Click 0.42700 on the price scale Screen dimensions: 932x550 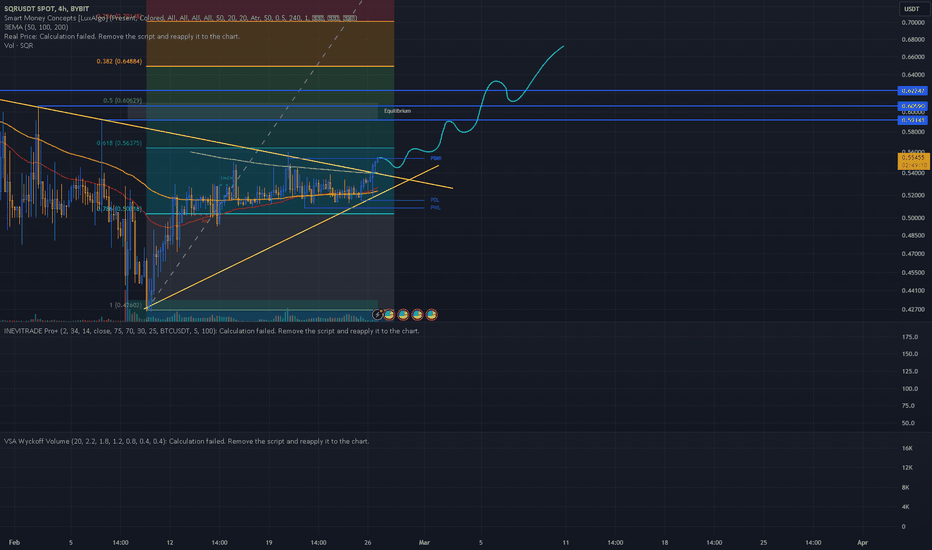click(913, 310)
